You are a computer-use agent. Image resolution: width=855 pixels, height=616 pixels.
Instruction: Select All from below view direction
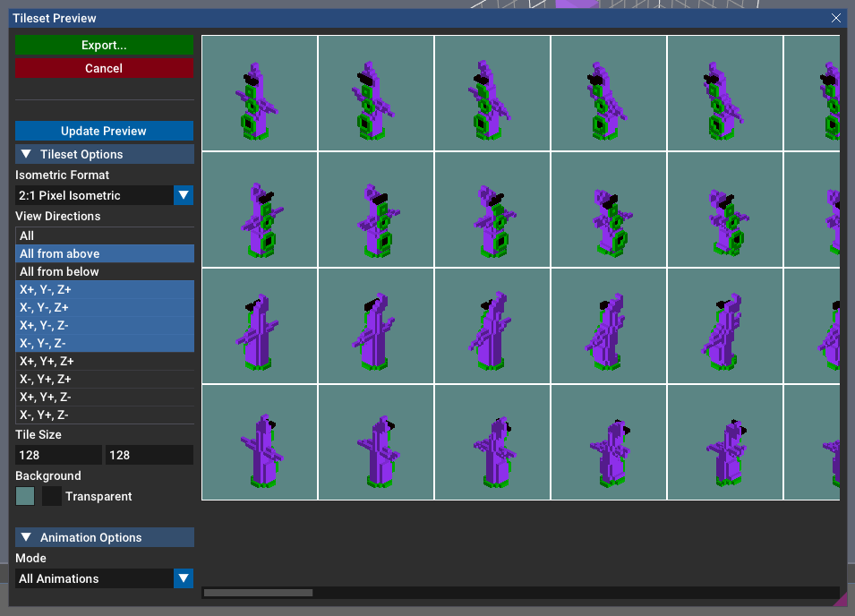click(105, 271)
